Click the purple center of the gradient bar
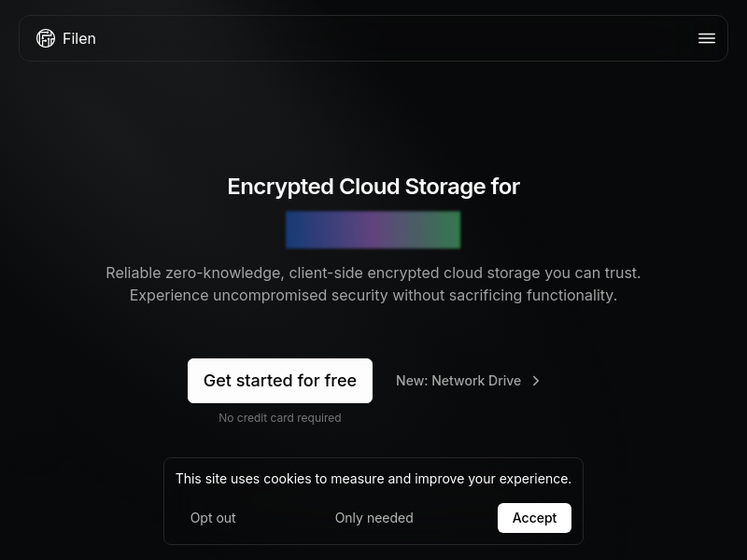Image resolution: width=747 pixels, height=560 pixels. coord(373,230)
